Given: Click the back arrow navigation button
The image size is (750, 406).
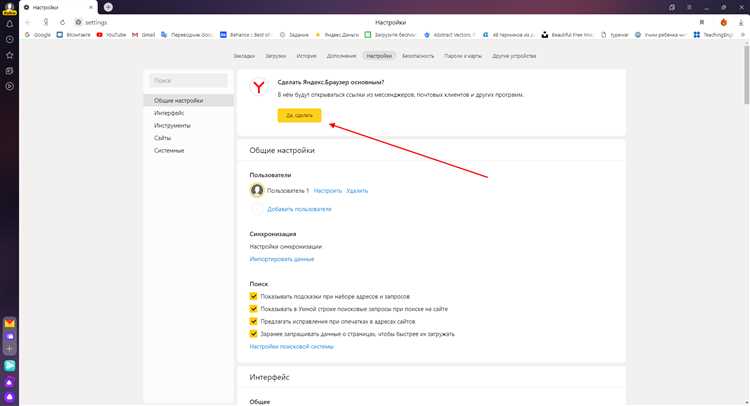Looking at the screenshot, I should [28, 21].
